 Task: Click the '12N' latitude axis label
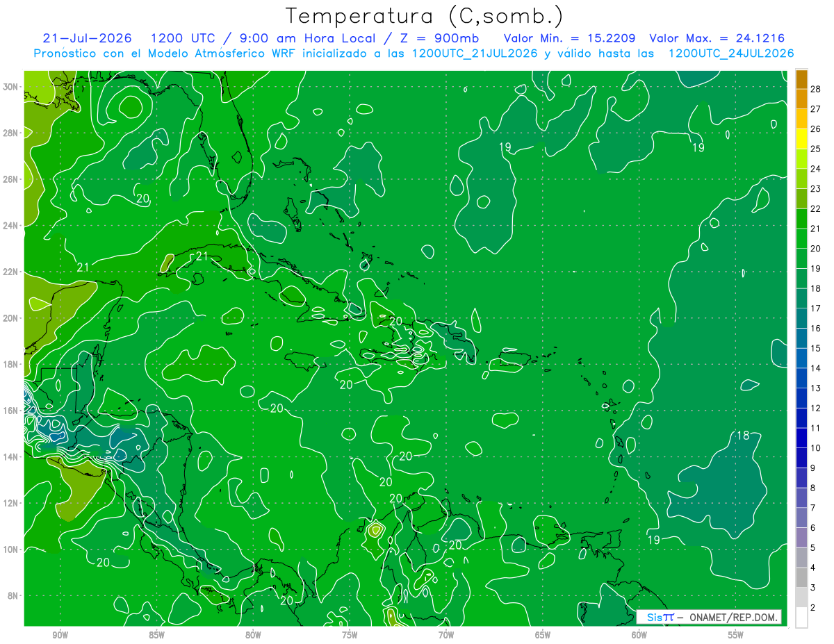pyautogui.click(x=10, y=503)
